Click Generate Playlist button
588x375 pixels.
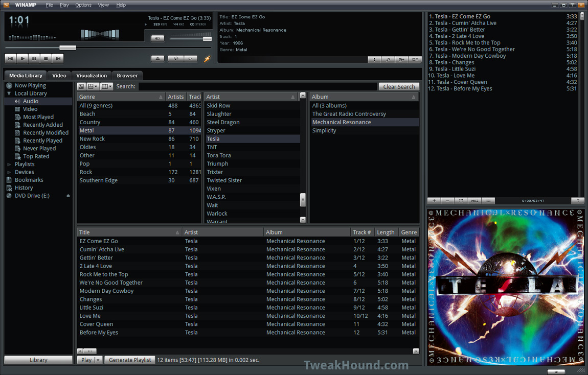130,360
